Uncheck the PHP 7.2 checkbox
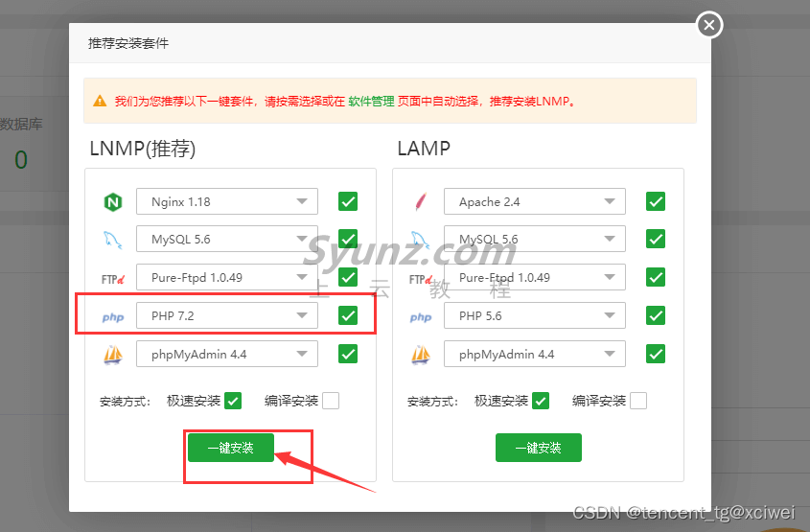Image resolution: width=810 pixels, height=532 pixels. (348, 315)
